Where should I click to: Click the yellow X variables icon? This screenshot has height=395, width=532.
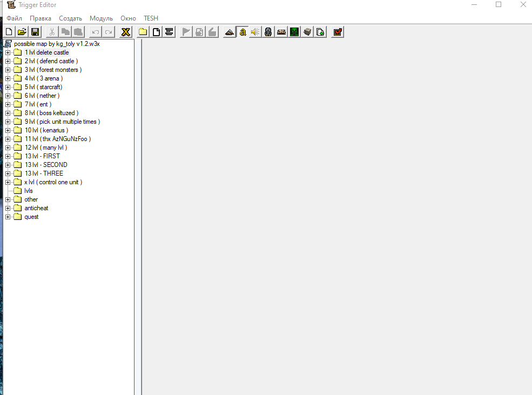tap(125, 32)
